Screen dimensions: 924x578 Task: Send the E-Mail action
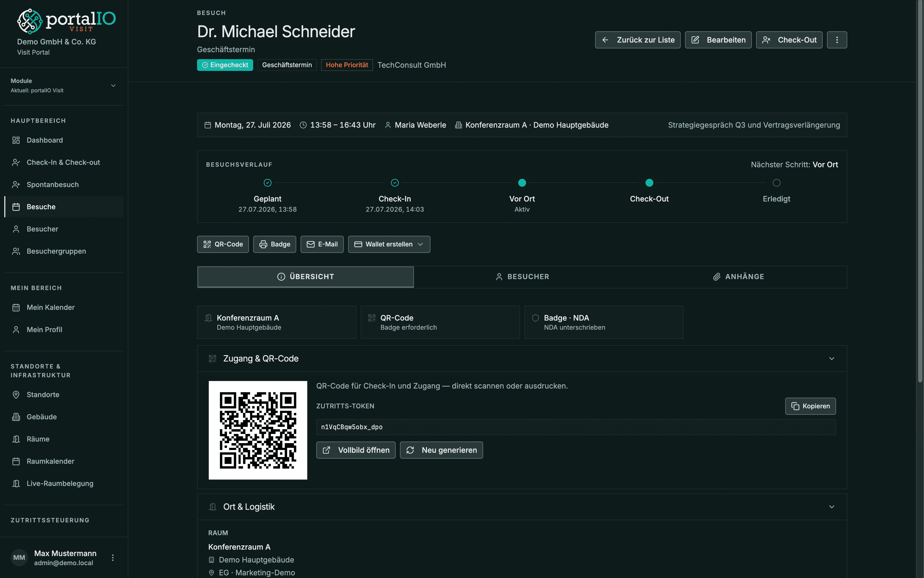[x=322, y=244]
